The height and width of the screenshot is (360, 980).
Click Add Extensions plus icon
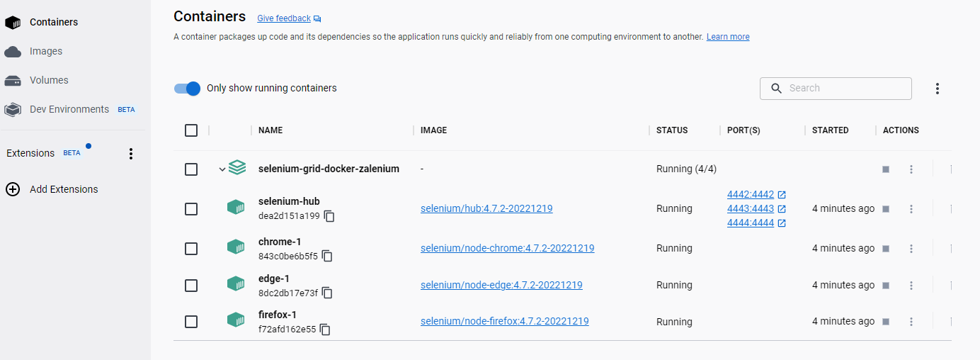13,189
